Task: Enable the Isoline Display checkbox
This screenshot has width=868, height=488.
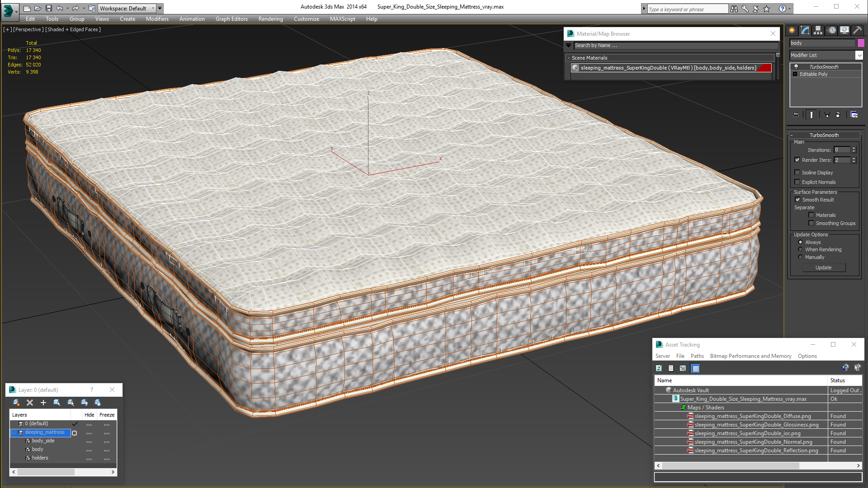Action: [x=797, y=172]
